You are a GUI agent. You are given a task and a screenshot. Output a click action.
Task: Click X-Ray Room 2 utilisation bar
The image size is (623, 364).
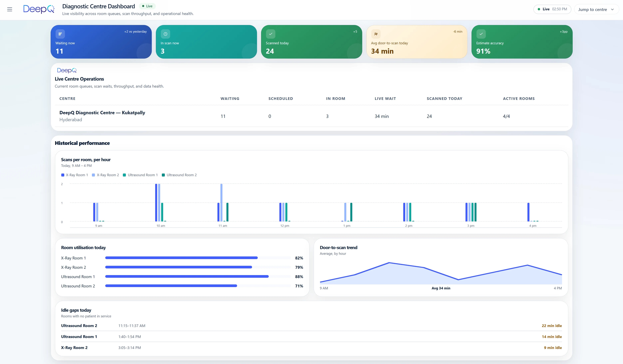[x=198, y=267]
